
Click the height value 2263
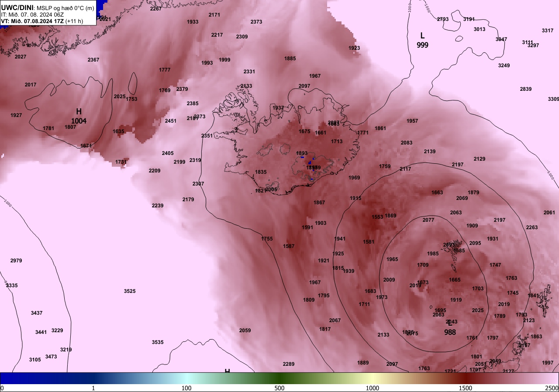[x=532, y=227]
